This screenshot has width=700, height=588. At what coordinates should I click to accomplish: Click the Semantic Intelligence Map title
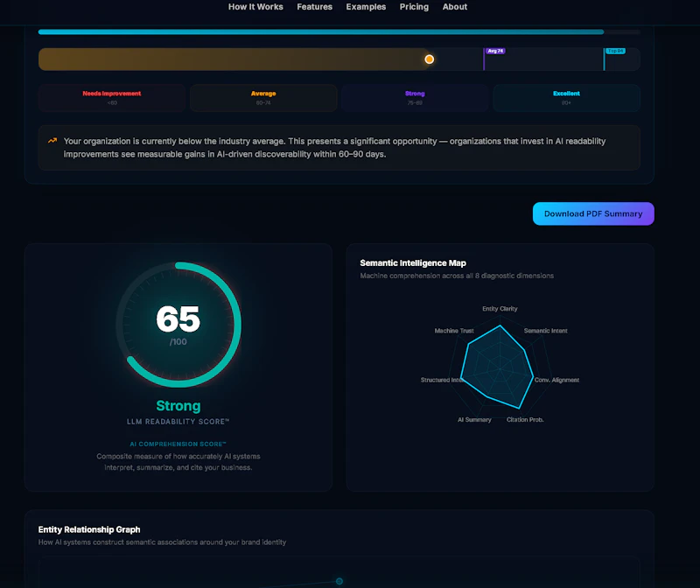point(413,263)
